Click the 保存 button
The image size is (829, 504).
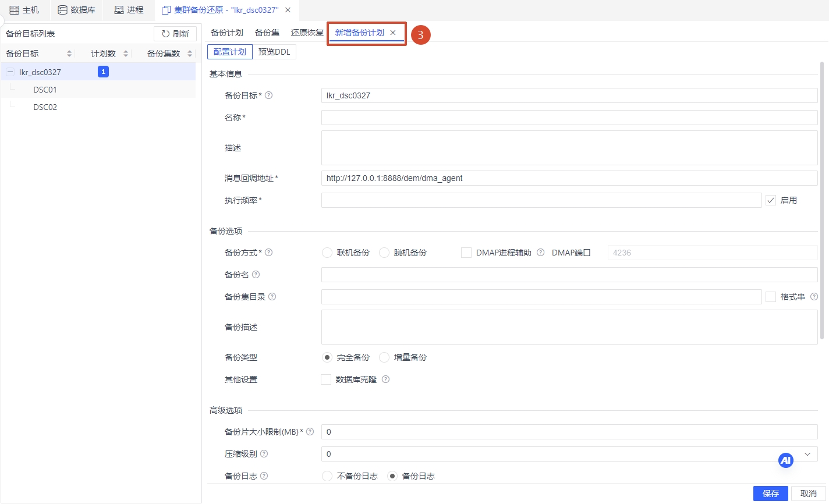[770, 494]
